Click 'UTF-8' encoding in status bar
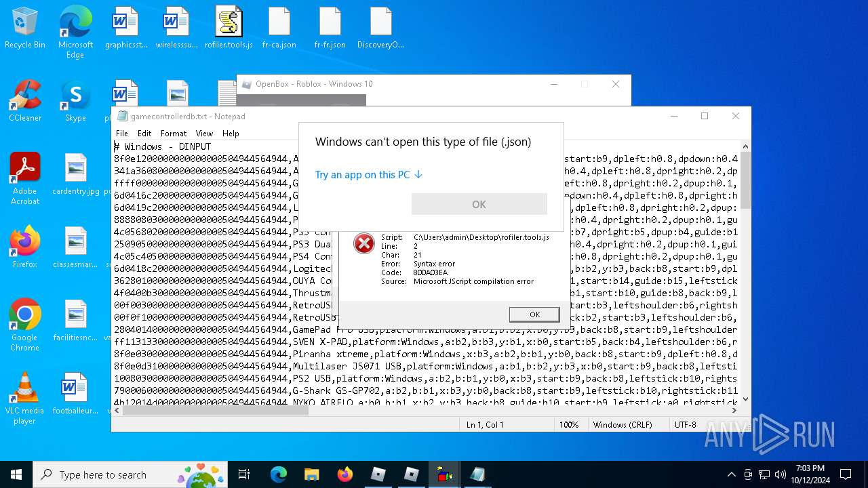This screenshot has height=488, width=868. (686, 425)
